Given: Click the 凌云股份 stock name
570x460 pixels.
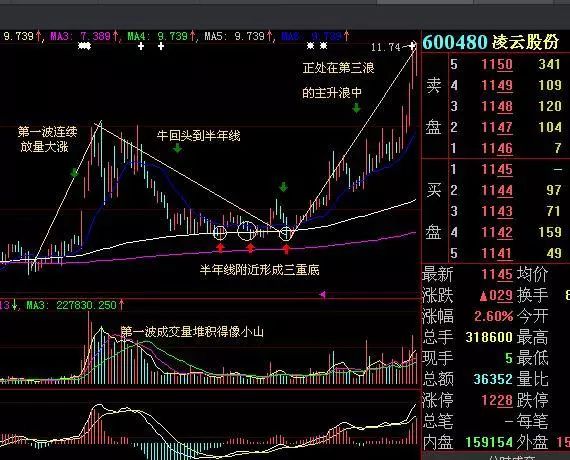Looking at the screenshot, I should [x=525, y=42].
